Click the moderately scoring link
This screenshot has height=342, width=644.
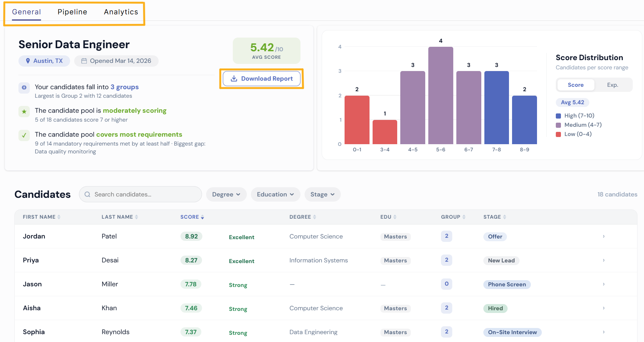(135, 111)
